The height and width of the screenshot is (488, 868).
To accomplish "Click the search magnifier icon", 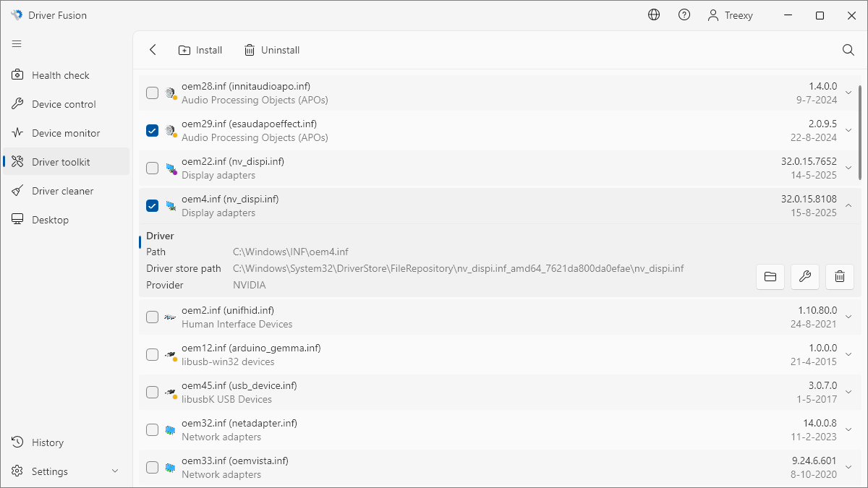I will click(848, 50).
